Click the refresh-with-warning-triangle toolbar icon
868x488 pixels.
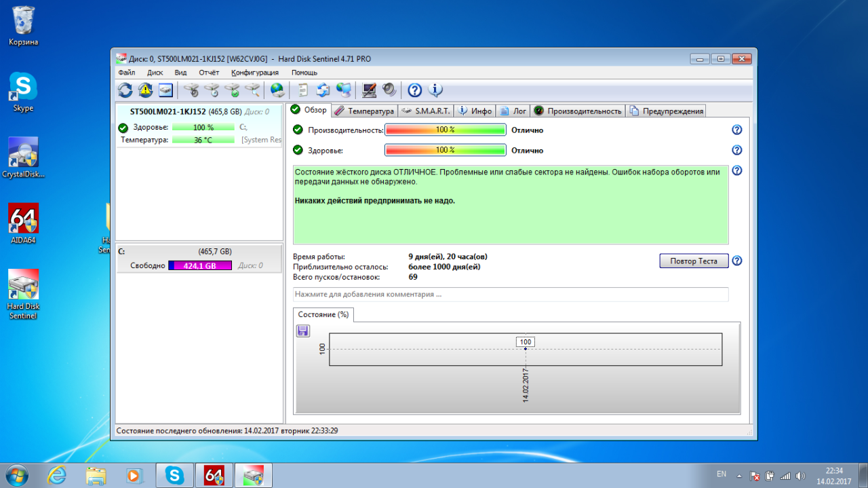coord(146,90)
